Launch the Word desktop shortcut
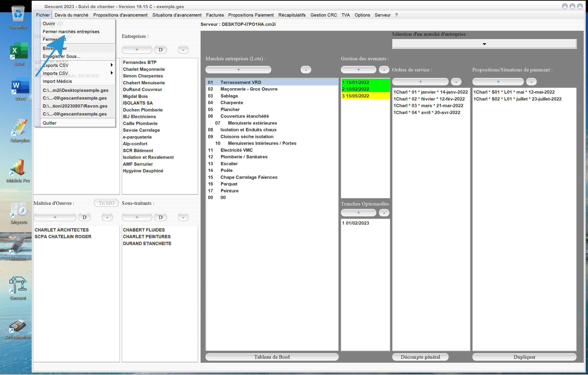The width and height of the screenshot is (588, 375). click(20, 89)
